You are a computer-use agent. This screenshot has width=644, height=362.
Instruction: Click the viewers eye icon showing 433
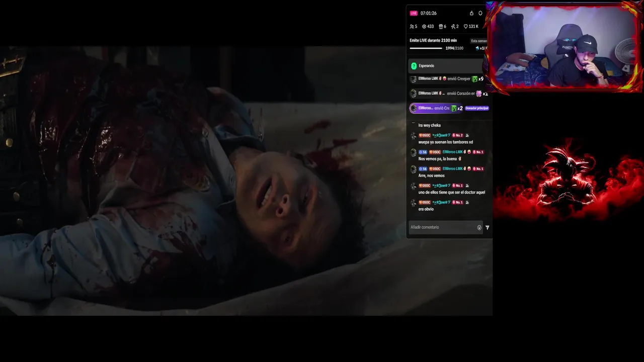[424, 27]
